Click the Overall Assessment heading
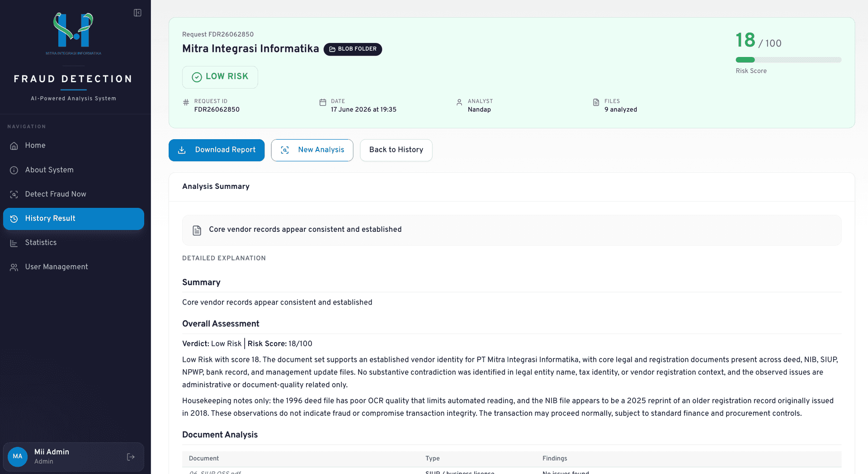 click(221, 324)
